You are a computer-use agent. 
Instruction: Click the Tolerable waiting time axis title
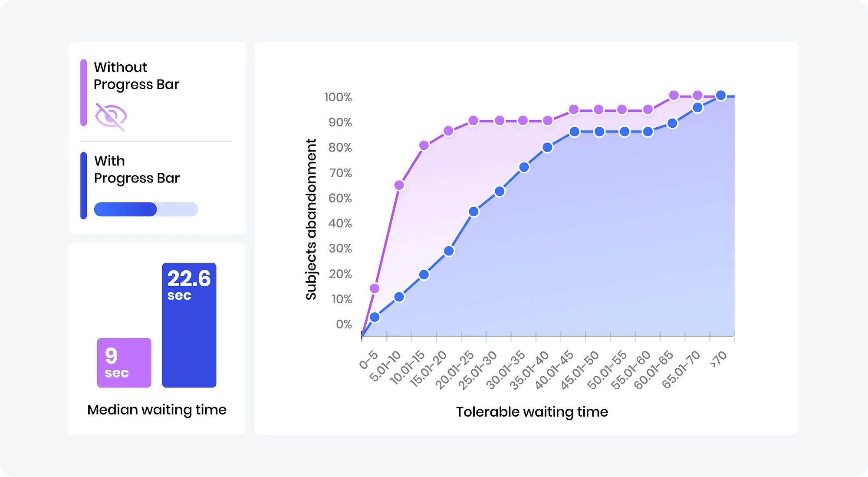532,412
